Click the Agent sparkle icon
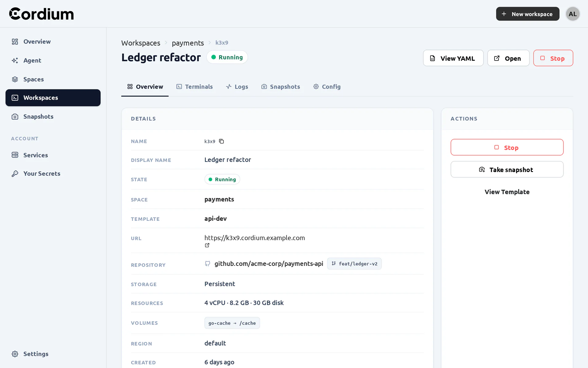Image resolution: width=588 pixels, height=368 pixels. [15, 60]
